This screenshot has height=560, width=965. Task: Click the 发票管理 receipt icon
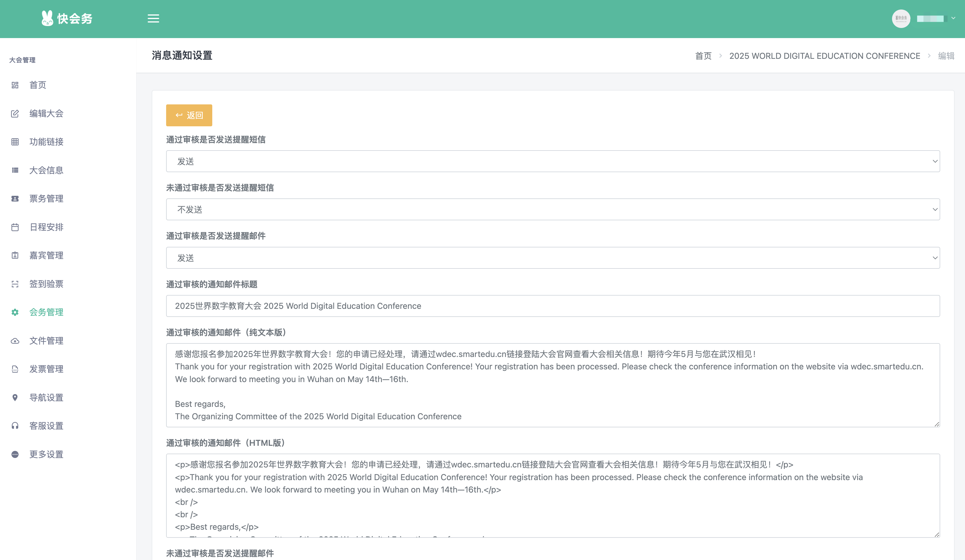click(x=15, y=369)
